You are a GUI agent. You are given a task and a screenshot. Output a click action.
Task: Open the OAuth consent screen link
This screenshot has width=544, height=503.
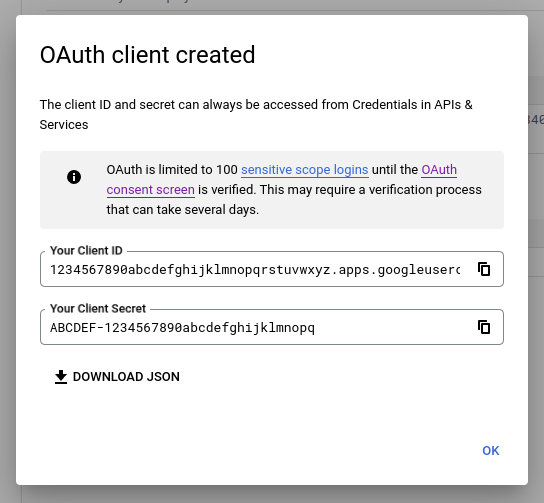[151, 190]
